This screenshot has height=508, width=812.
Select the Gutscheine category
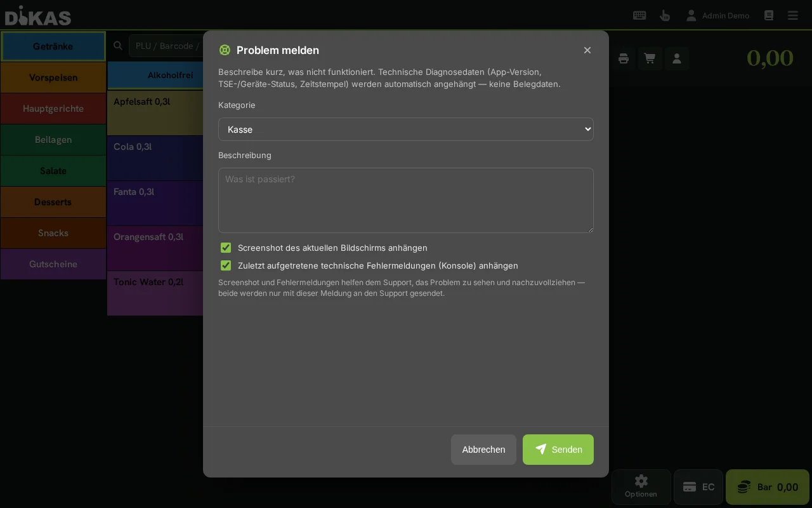click(53, 264)
